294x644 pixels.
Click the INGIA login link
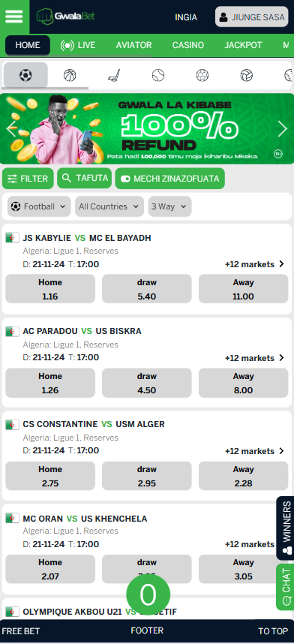[x=186, y=17]
